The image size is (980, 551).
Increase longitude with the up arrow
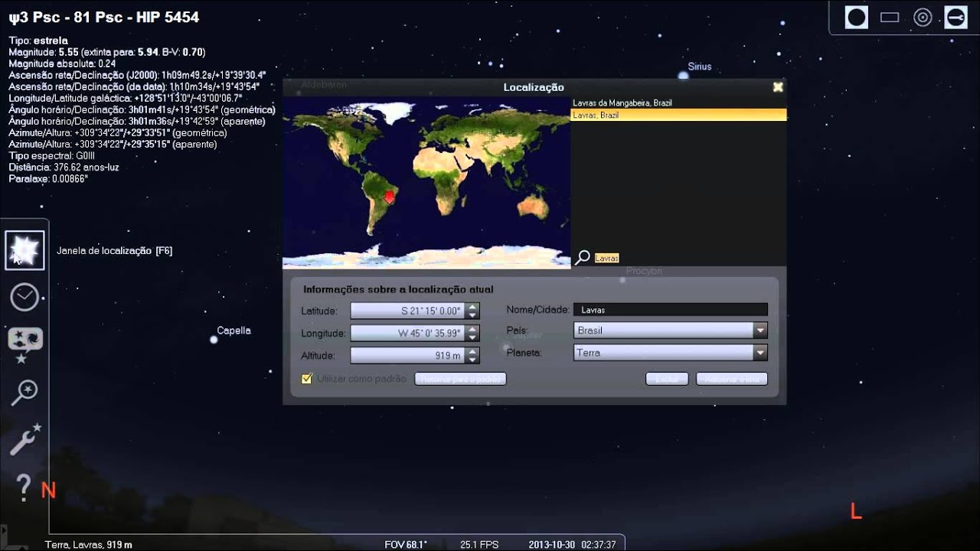pos(473,329)
